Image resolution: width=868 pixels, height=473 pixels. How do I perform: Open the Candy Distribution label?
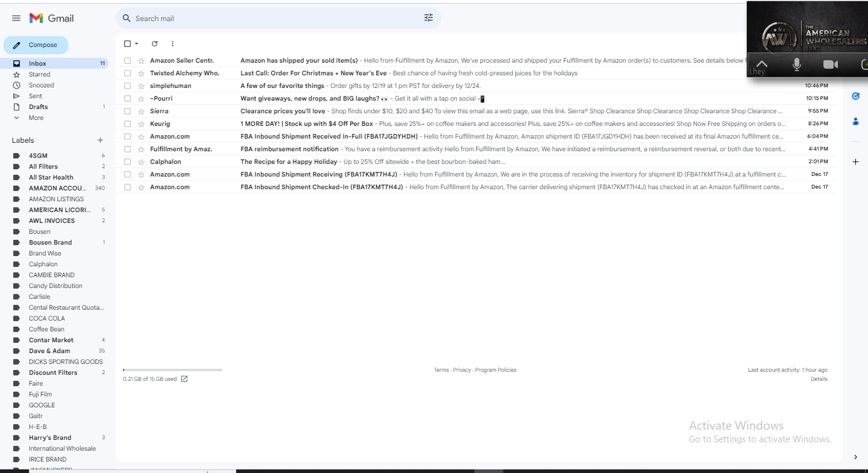coord(55,286)
